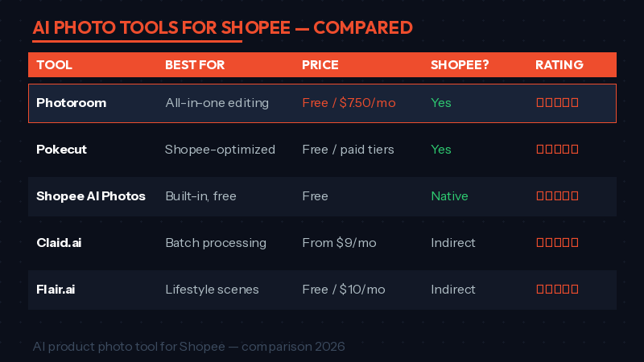Click Claid.ai's Batch processing description
Image resolution: width=644 pixels, height=362 pixels.
tap(216, 243)
